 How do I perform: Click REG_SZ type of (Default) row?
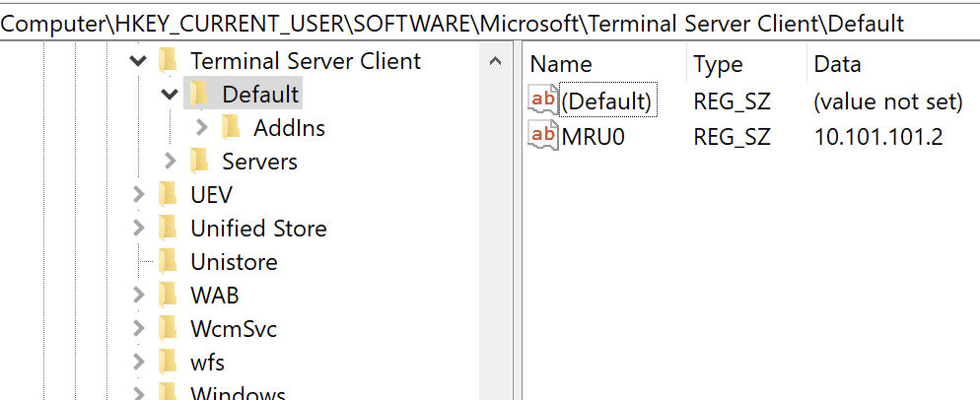pyautogui.click(x=732, y=101)
